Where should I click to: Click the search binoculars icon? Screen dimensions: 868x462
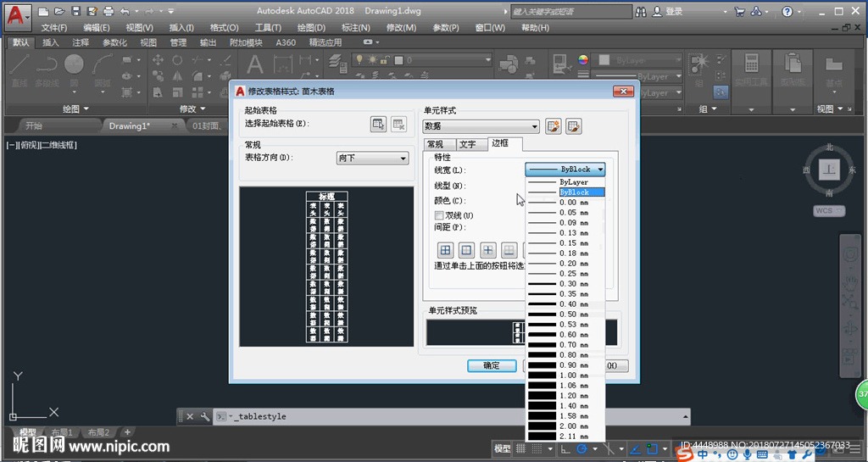[x=641, y=11]
